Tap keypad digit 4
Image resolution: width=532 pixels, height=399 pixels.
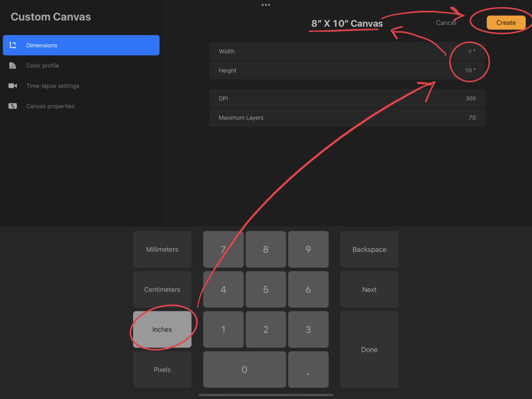[x=223, y=289]
